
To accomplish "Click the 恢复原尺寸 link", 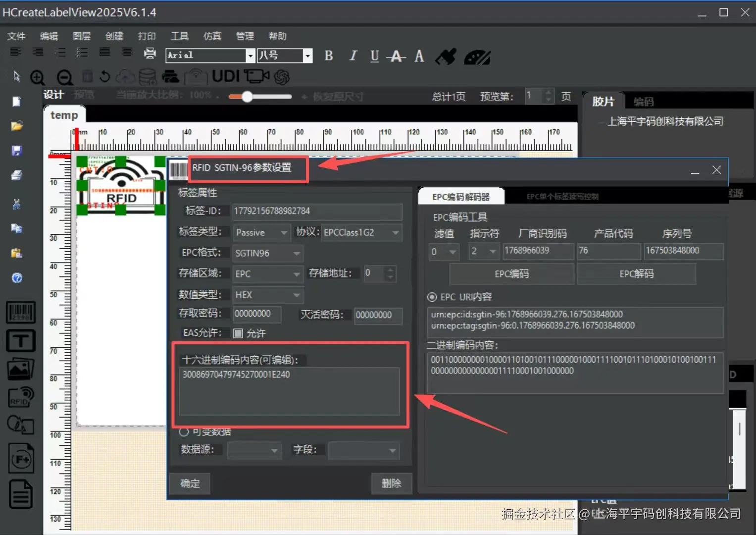I will (338, 97).
